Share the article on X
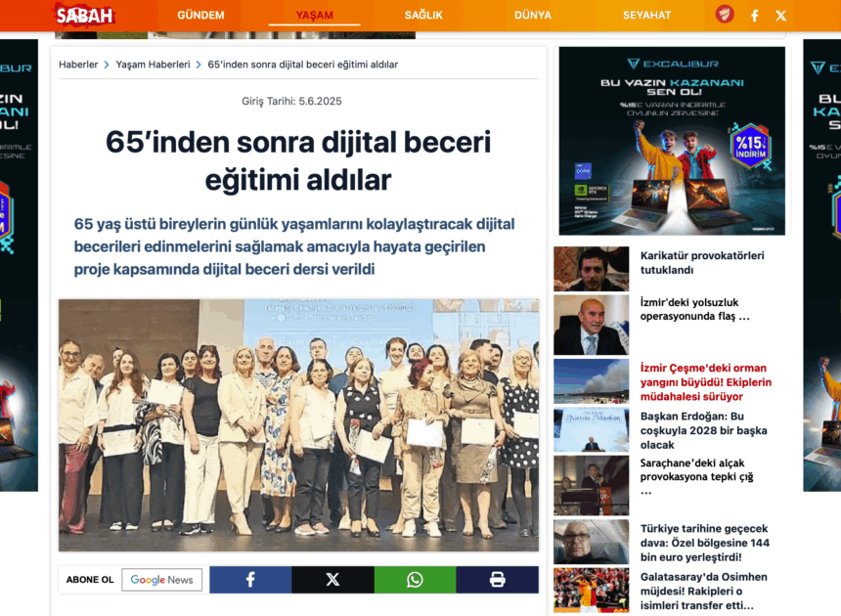 click(332, 580)
